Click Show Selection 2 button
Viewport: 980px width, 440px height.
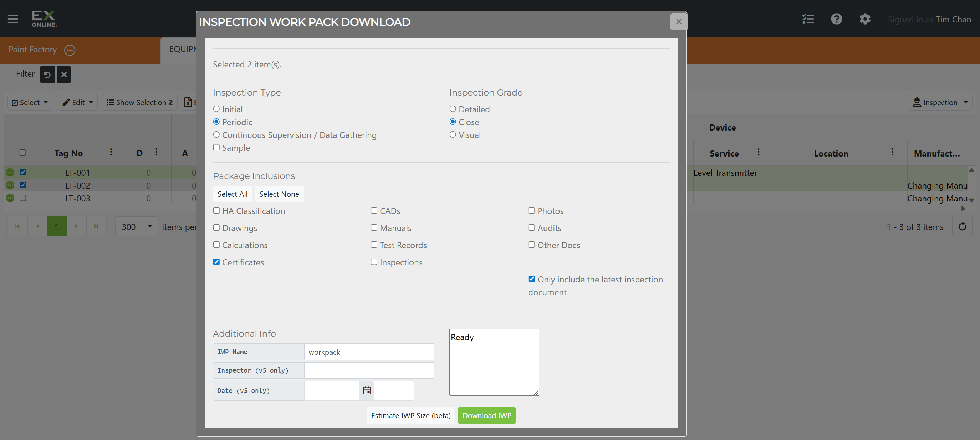pyautogui.click(x=140, y=102)
